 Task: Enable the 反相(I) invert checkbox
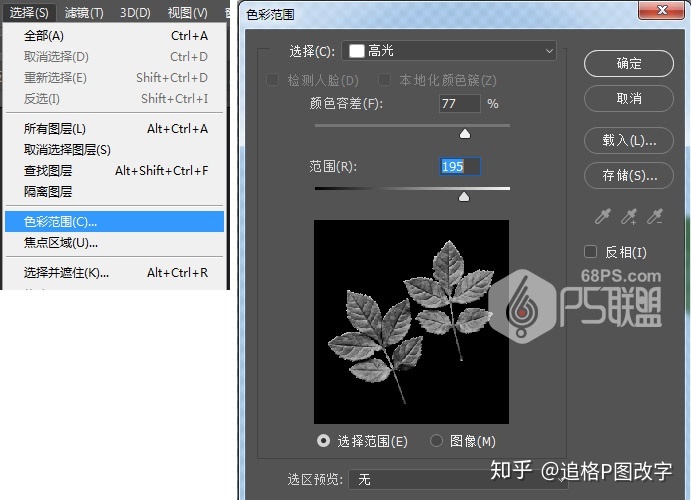(590, 252)
